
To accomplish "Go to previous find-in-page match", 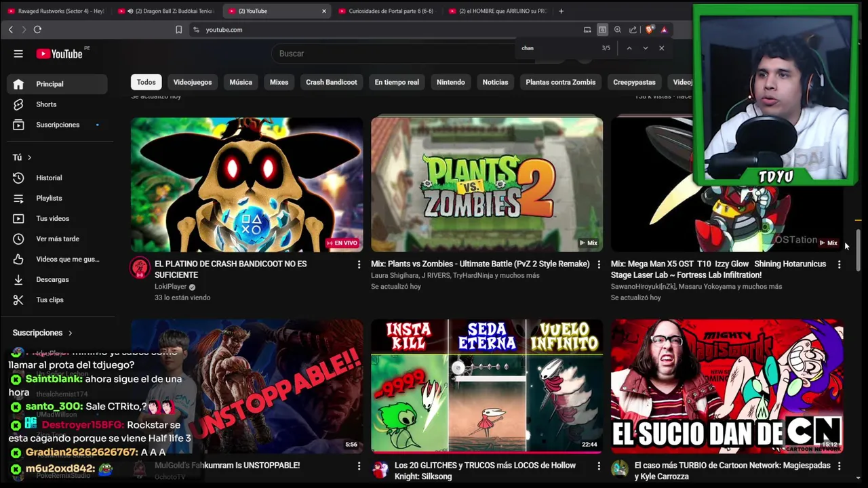I will click(629, 48).
